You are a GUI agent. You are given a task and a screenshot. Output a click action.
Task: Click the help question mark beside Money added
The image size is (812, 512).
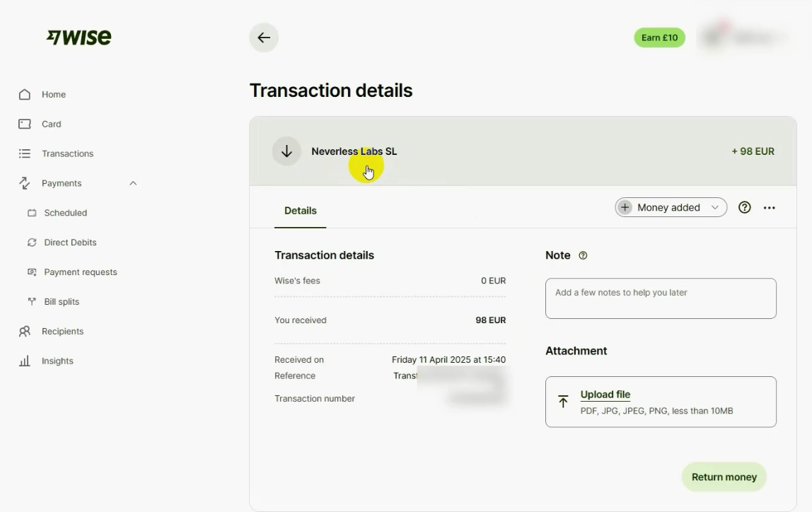click(744, 207)
